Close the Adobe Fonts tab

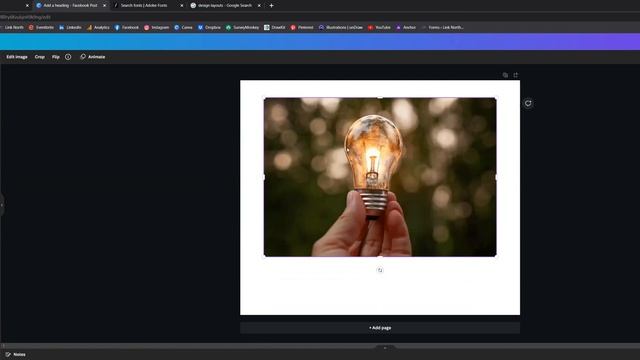tap(182, 6)
